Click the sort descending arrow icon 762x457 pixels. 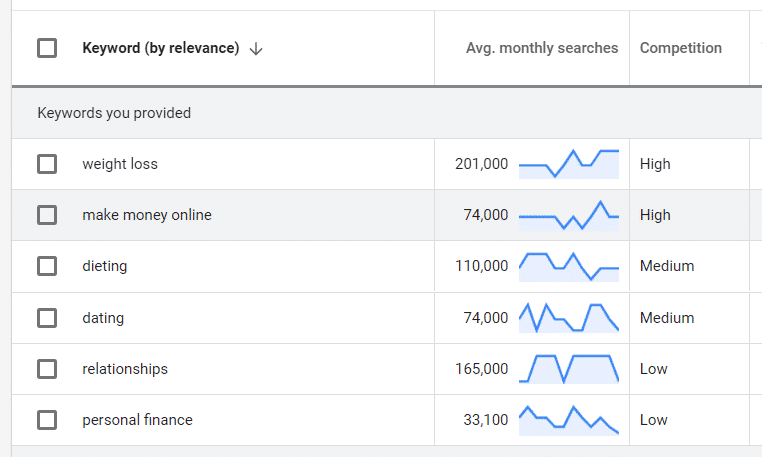pyautogui.click(x=256, y=49)
